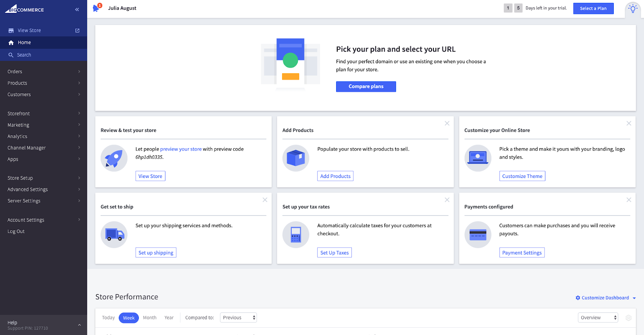Open the Help panel chevron
This screenshot has width=644, height=335.
point(79,325)
